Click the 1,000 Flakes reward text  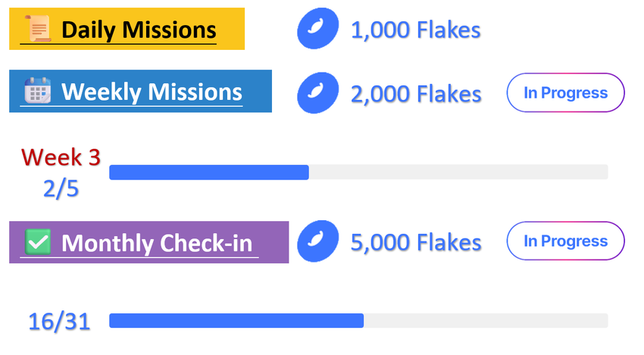pyautogui.click(x=416, y=30)
